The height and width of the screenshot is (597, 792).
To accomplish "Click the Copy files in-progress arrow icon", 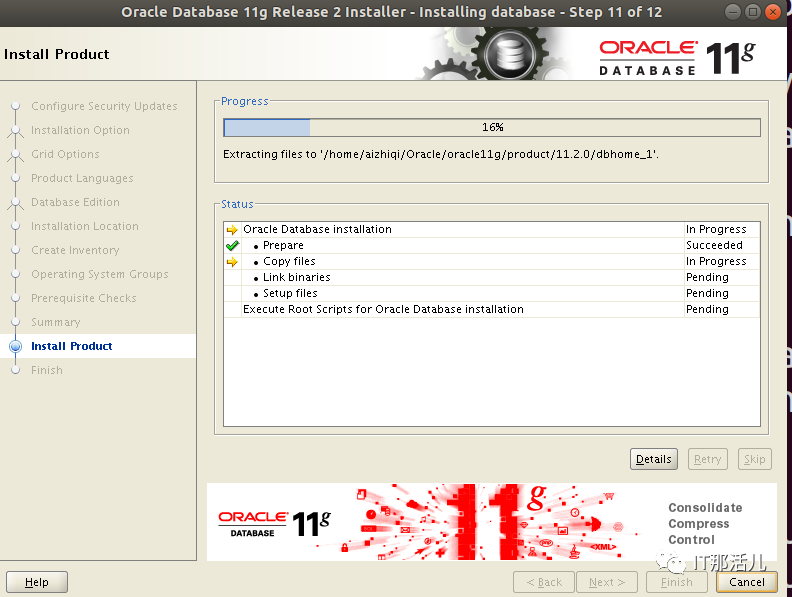I will pyautogui.click(x=232, y=262).
